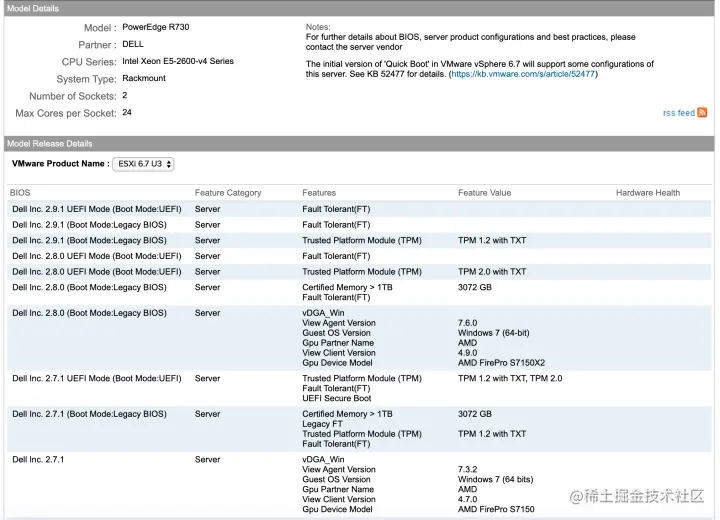Image resolution: width=720 pixels, height=520 pixels.
Task: Select the DELL partner value
Action: click(133, 44)
